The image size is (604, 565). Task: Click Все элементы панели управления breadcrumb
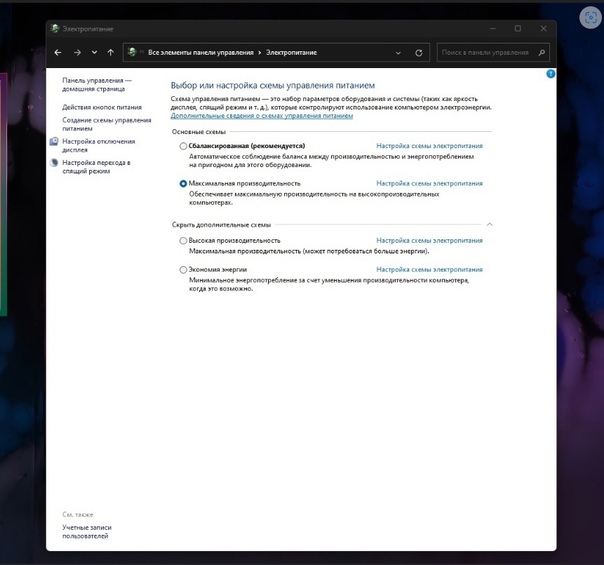point(201,52)
